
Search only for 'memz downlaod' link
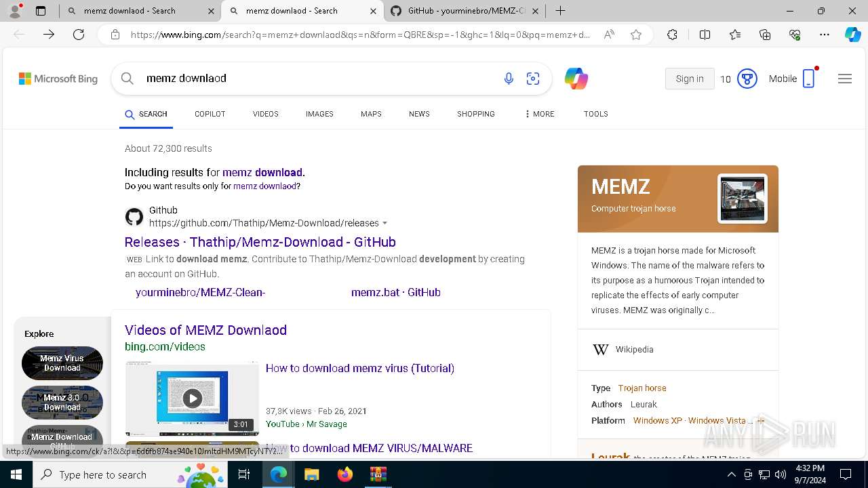coord(264,186)
